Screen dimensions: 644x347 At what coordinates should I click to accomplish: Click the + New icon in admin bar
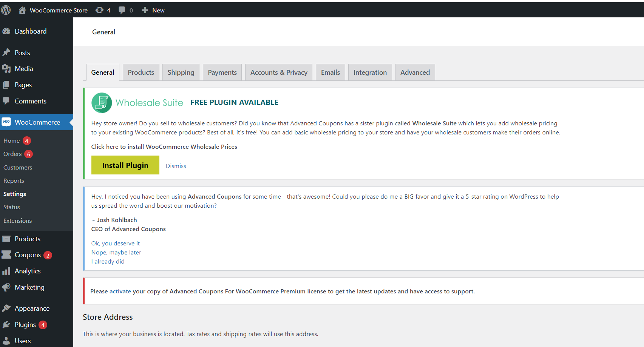(x=145, y=10)
